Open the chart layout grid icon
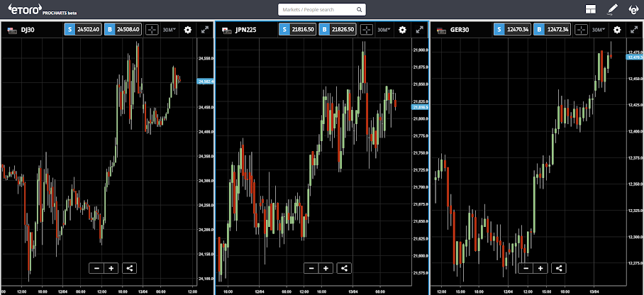This screenshot has height=295, width=644. click(591, 9)
